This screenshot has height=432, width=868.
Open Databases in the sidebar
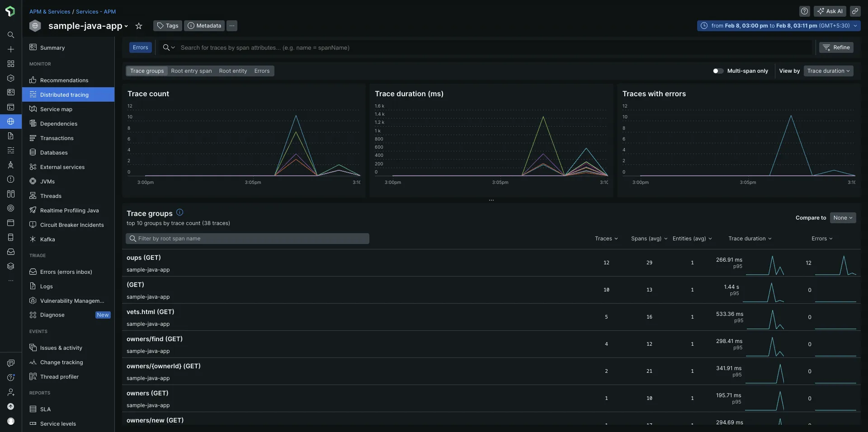68,152
